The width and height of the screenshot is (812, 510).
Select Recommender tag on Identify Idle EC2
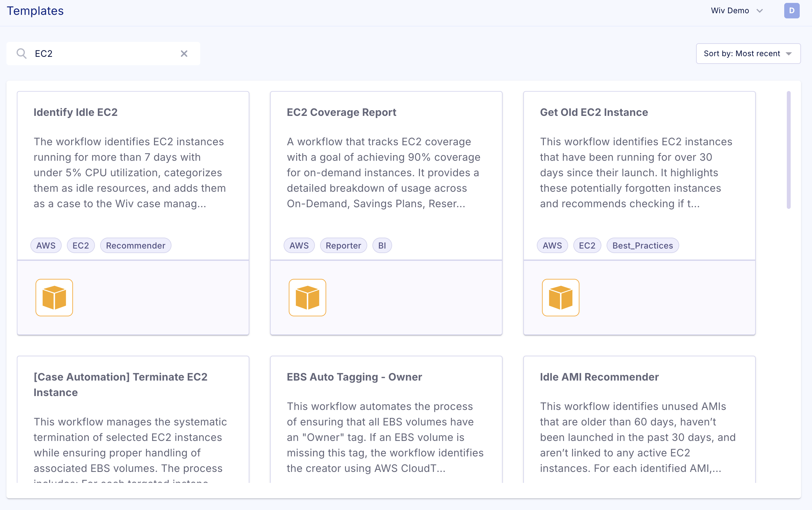click(136, 245)
